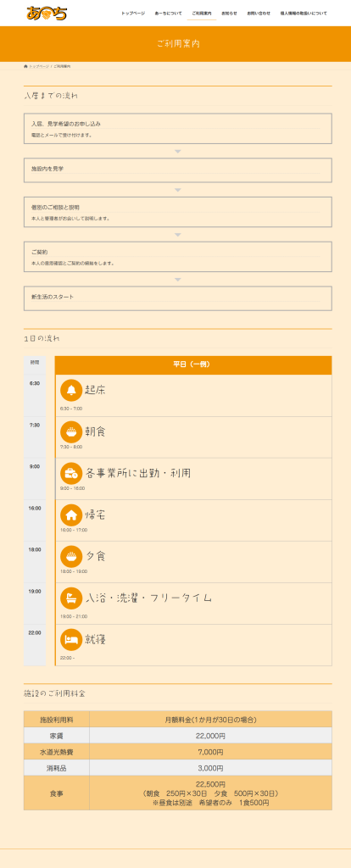Viewport: 351px width, 868px height.
Task: Click the rice bowl icon beside 朝食
Action: pos(71,431)
